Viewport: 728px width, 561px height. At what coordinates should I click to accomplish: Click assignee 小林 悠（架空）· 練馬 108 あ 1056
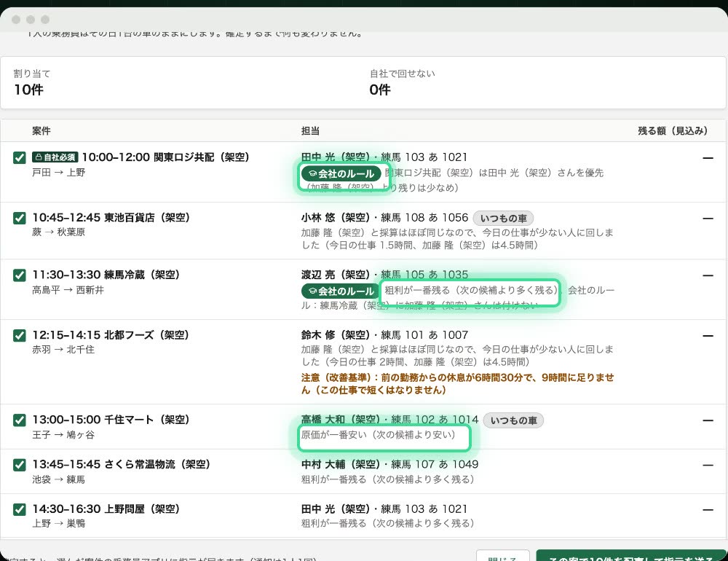point(384,217)
